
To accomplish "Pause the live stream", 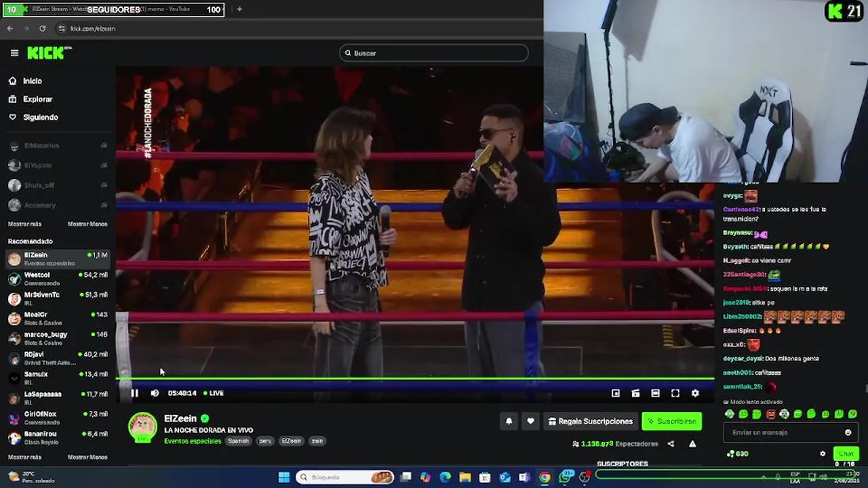I will 134,393.
